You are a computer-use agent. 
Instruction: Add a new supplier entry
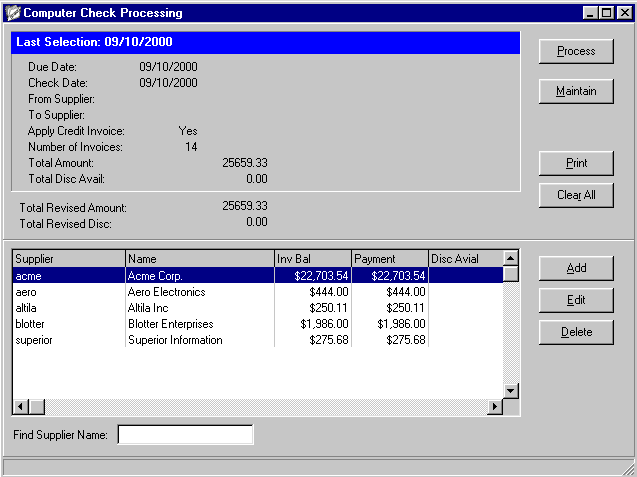point(576,268)
